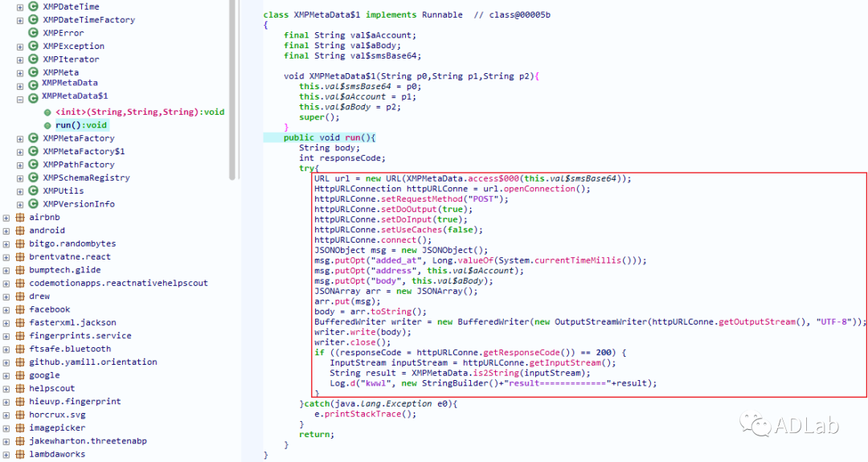Image resolution: width=868 pixels, height=462 pixels.
Task: Collapse the XMPMetaData$1 tree node
Action: 20,99
